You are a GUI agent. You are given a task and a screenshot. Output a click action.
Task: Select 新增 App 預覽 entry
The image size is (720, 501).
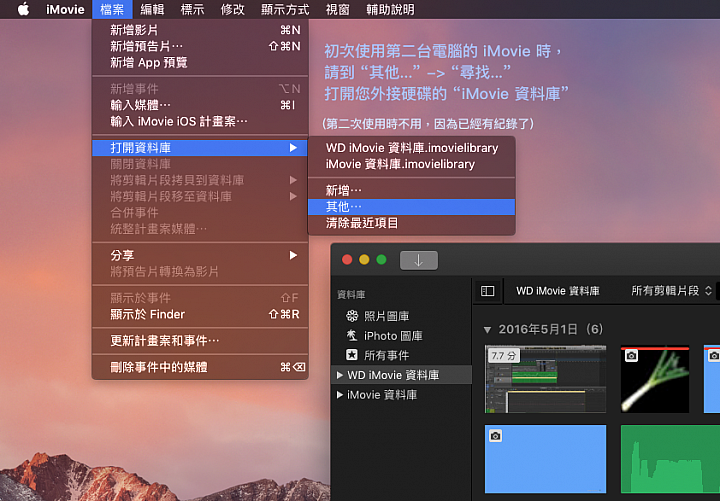(x=200, y=62)
